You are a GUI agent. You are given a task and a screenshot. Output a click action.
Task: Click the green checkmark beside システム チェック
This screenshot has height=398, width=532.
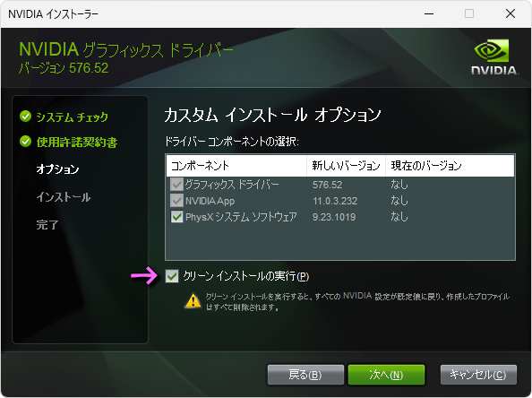click(25, 117)
